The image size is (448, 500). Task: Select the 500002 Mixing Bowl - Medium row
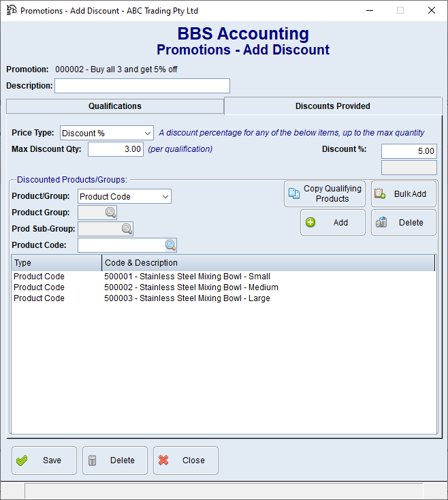[191, 287]
